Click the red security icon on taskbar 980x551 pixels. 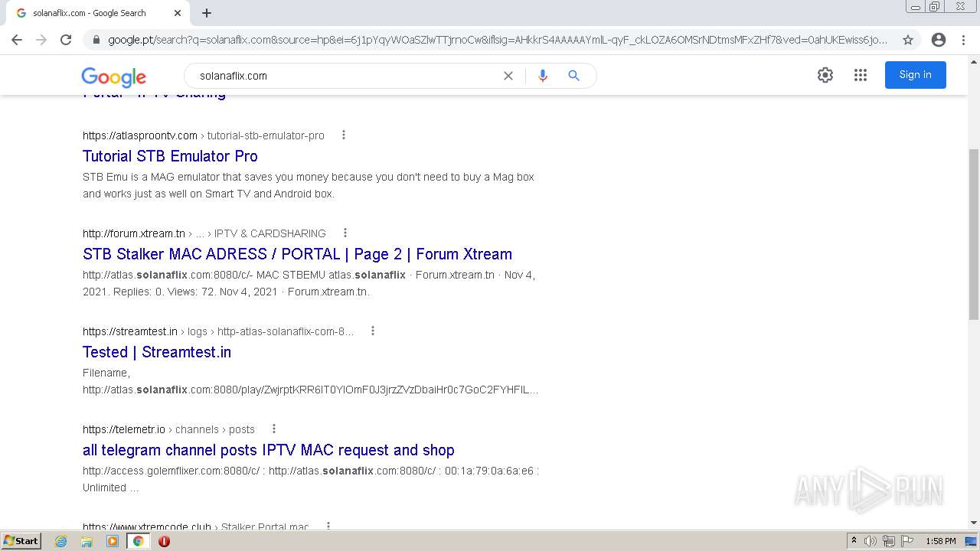pyautogui.click(x=164, y=541)
